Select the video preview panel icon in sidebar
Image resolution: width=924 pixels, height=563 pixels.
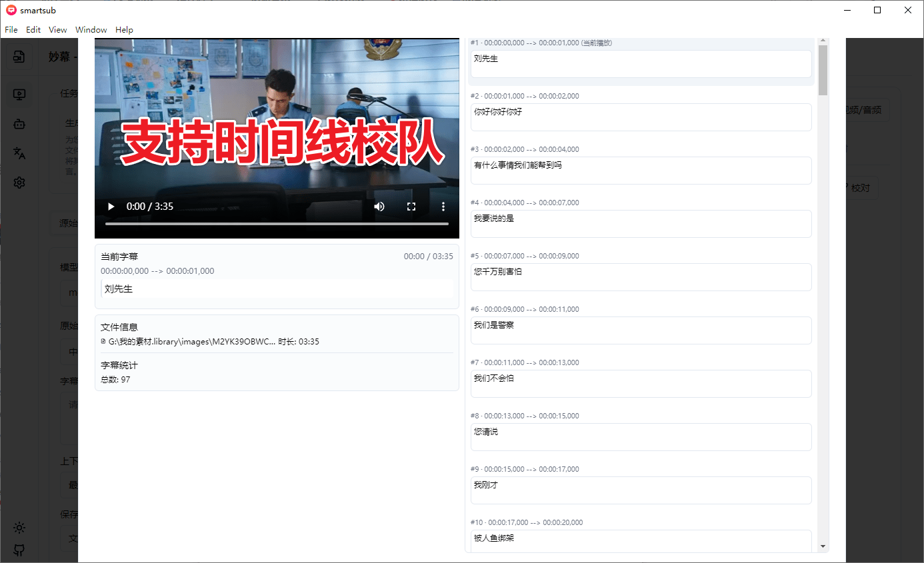19,94
